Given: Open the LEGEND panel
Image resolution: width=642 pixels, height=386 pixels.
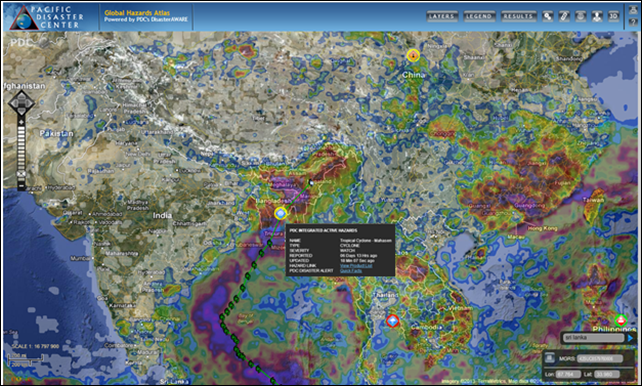Looking at the screenshot, I should coord(479,16).
